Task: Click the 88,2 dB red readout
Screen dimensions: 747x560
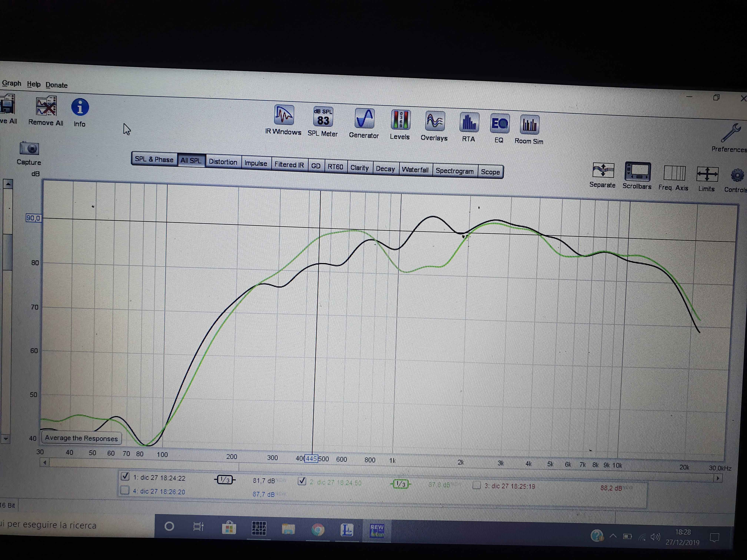Action: (611, 488)
